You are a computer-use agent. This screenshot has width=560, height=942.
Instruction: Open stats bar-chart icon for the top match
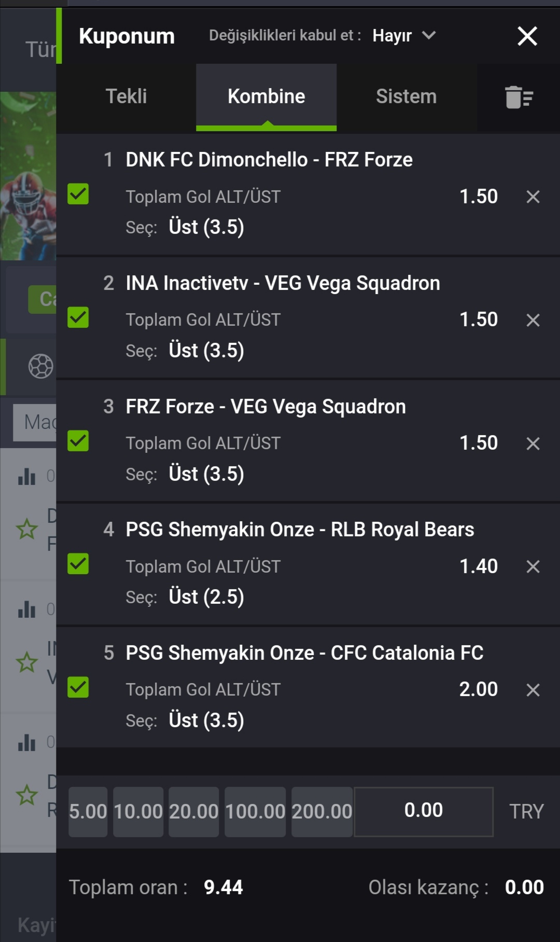coord(27,476)
